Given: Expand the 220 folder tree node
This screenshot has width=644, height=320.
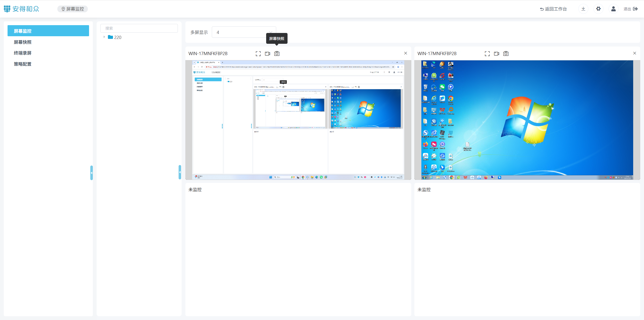Looking at the screenshot, I should coord(104,37).
